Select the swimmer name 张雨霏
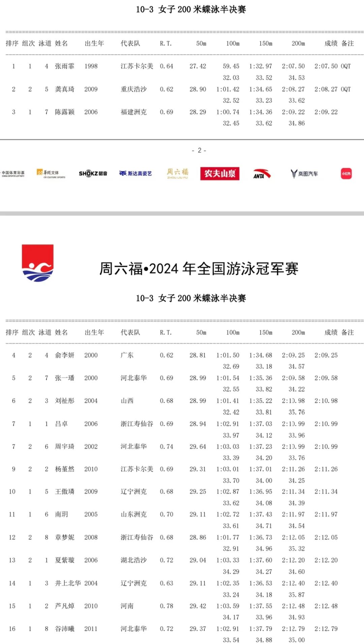 click(65, 66)
